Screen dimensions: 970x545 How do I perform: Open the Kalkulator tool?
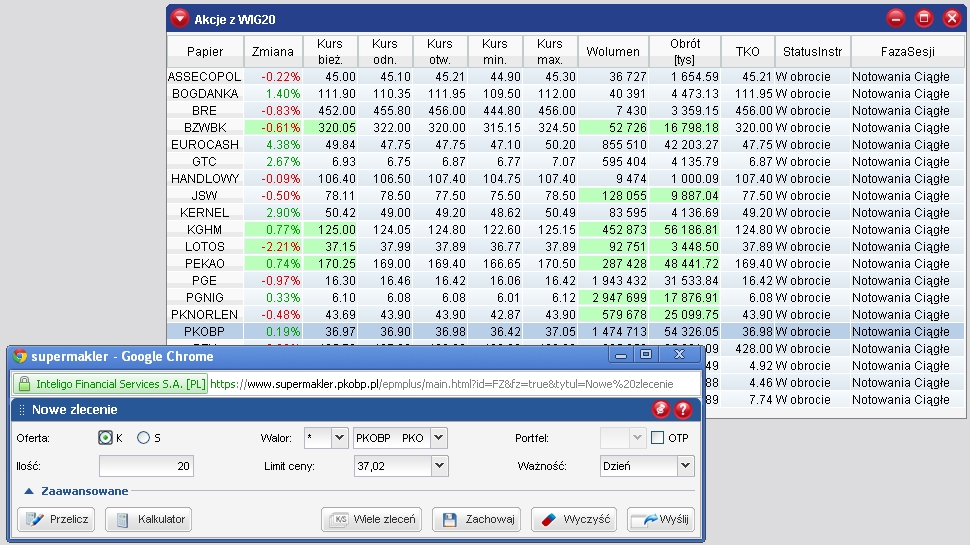pyautogui.click(x=148, y=519)
